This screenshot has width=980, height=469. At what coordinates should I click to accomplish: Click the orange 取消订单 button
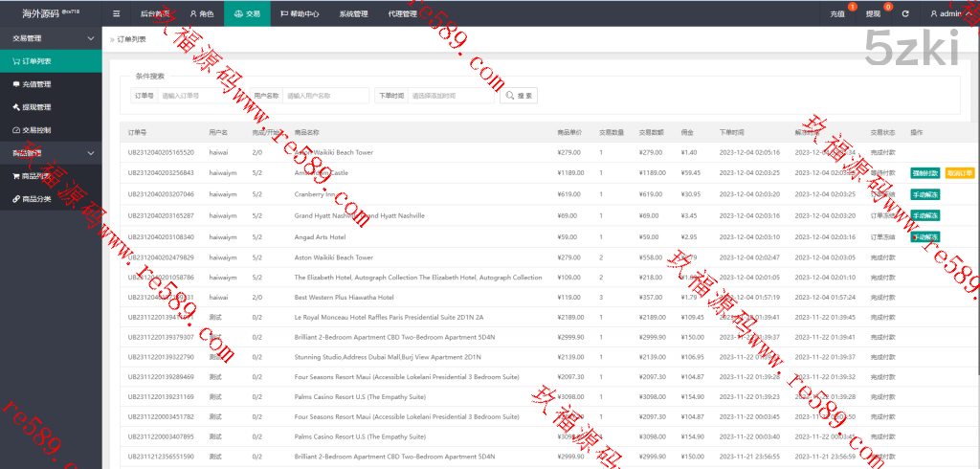[x=959, y=173]
